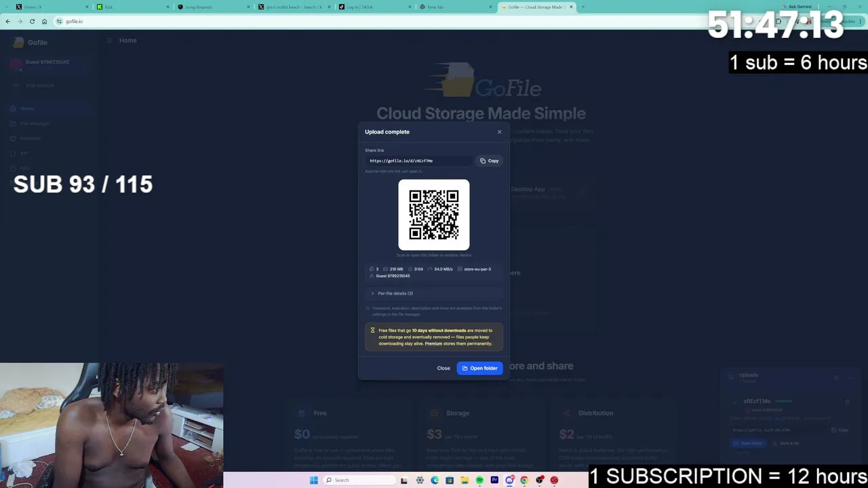Switch to the New Tab tab
The width and height of the screenshot is (868, 488).
coord(454,7)
